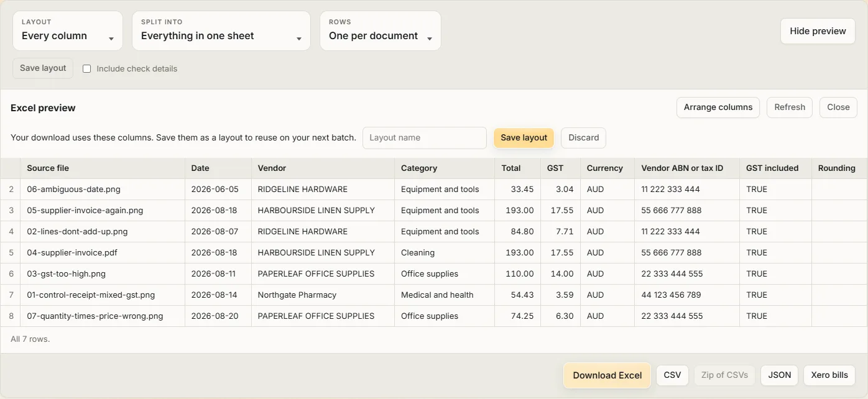Click the Source file column header

click(x=103, y=168)
